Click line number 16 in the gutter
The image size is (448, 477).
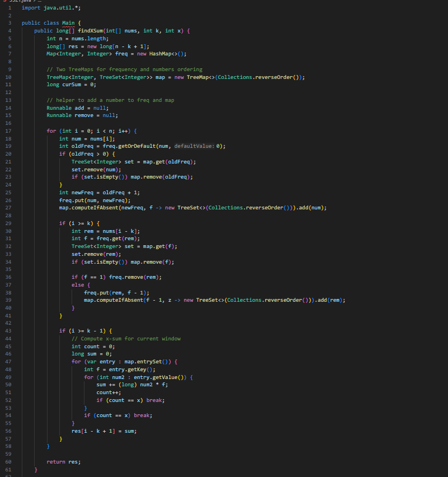pyautogui.click(x=8, y=123)
